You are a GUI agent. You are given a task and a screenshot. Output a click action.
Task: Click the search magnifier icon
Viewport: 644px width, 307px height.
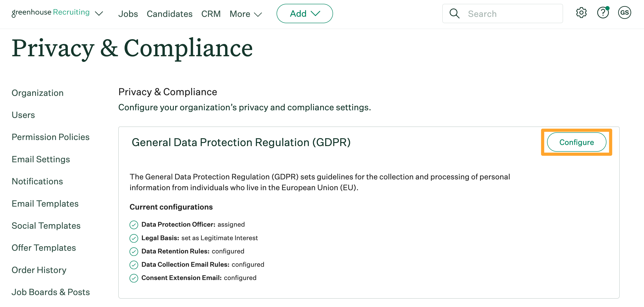pos(454,14)
